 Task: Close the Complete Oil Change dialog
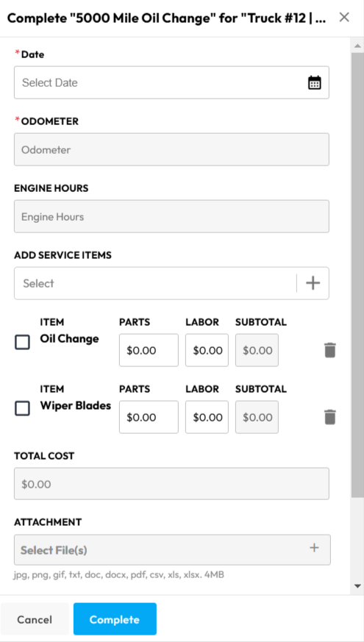(344, 17)
